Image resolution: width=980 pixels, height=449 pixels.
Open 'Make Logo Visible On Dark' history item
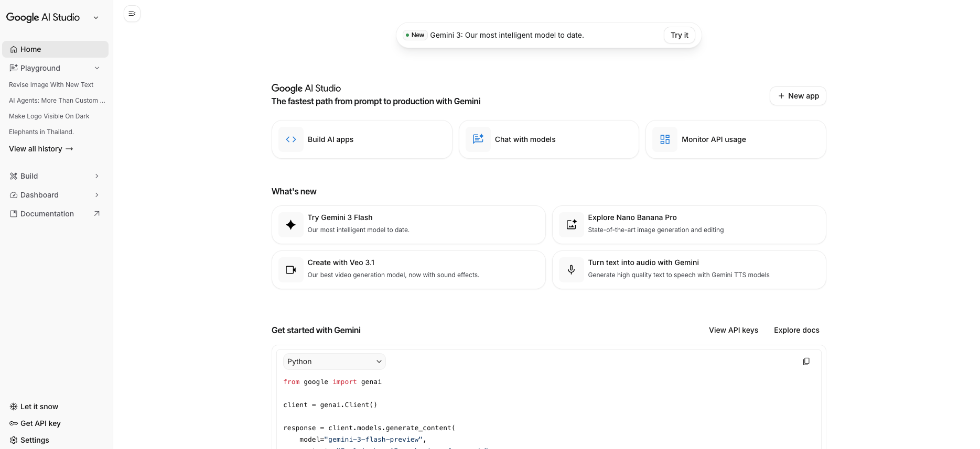49,116
